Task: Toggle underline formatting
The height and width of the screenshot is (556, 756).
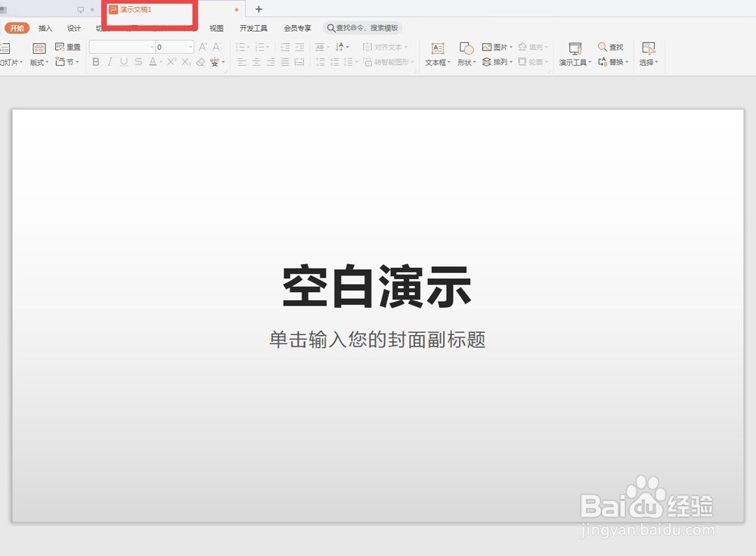Action: [x=124, y=62]
